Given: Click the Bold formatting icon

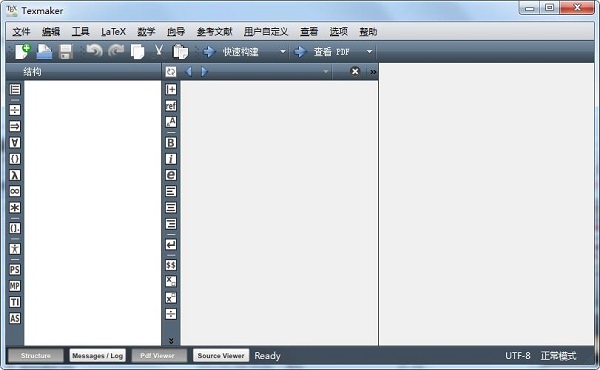Looking at the screenshot, I should pos(171,142).
